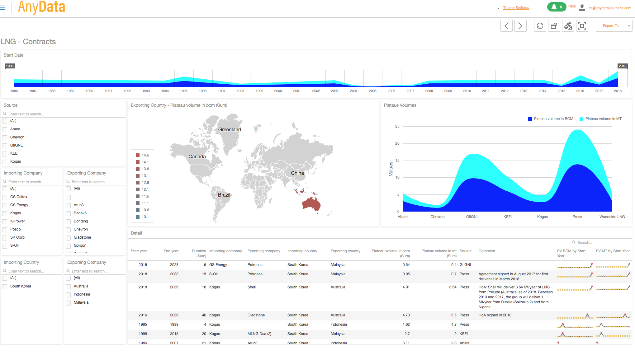Sort by Importing company column header
The height and width of the screenshot is (364, 635).
225,251
